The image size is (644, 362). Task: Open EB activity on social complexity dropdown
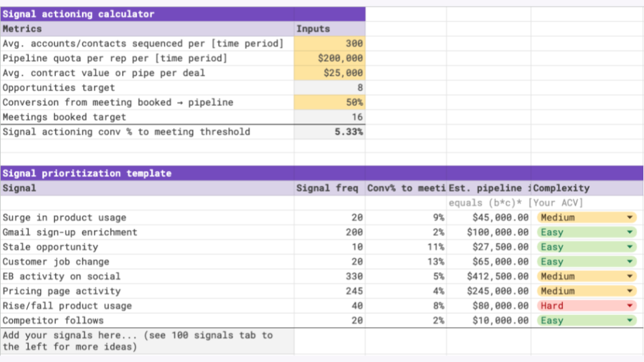(630, 277)
